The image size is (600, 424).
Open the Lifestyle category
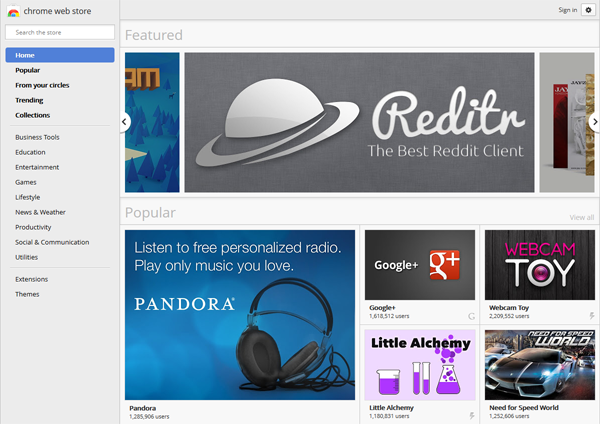point(28,197)
